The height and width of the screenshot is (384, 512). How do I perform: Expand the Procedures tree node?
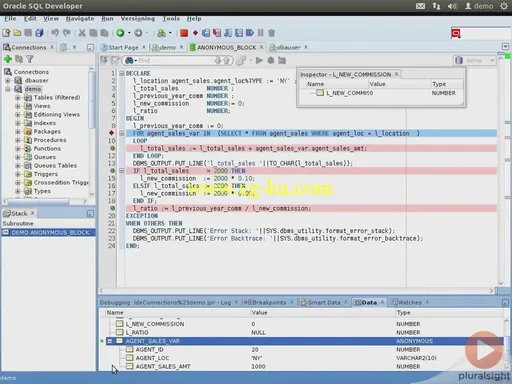pyautogui.click(x=18, y=140)
